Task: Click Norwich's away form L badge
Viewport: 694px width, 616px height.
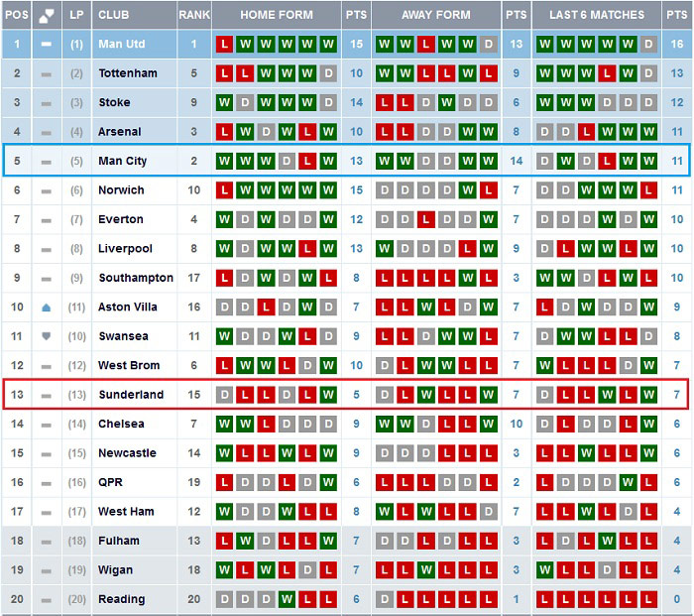Action: [x=488, y=190]
